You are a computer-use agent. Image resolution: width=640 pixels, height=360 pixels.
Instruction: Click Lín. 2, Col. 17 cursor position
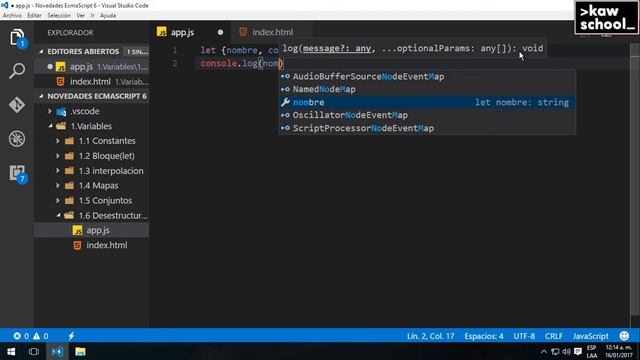pyautogui.click(x=430, y=336)
